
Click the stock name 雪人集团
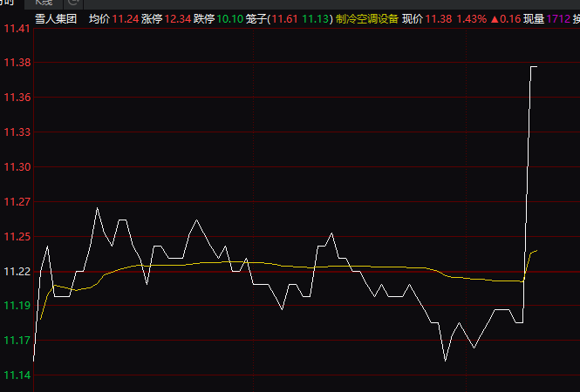tap(56, 19)
